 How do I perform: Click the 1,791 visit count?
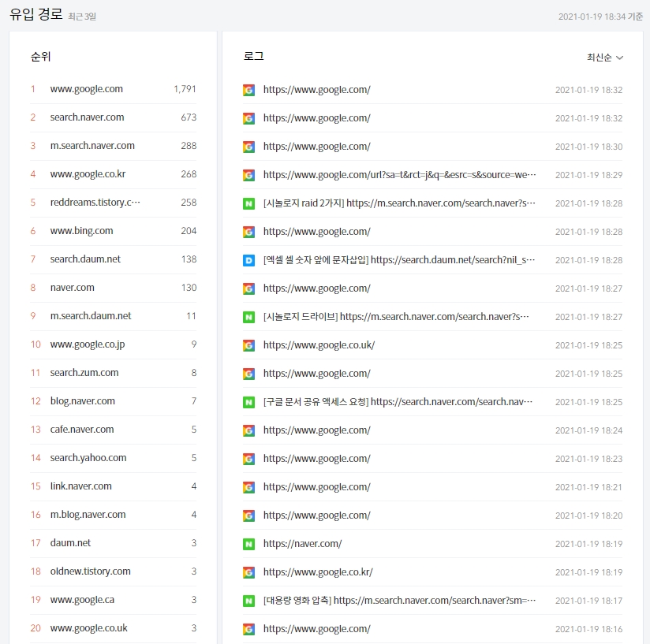pyautogui.click(x=185, y=89)
